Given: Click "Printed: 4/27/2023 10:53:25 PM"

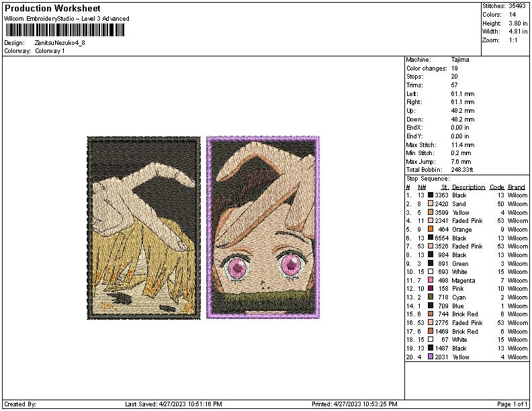Looking at the screenshot, I should tap(355, 404).
